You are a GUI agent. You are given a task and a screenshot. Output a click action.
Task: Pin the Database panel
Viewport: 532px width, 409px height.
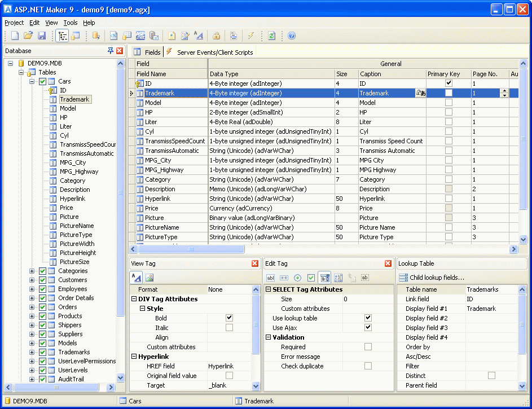(110, 51)
